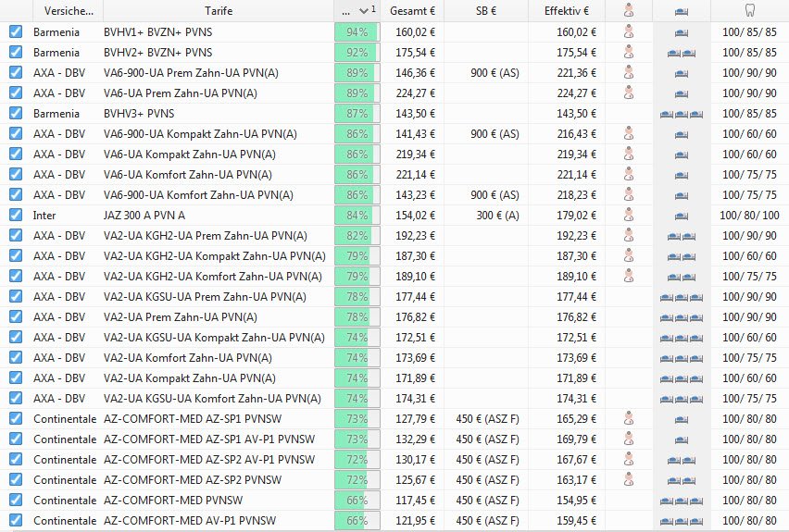Viewport: 789px width, 532px height.
Task: Click the 66% rating bar for AZ-COMFORT-MED PVNSW
Action: pos(357,501)
